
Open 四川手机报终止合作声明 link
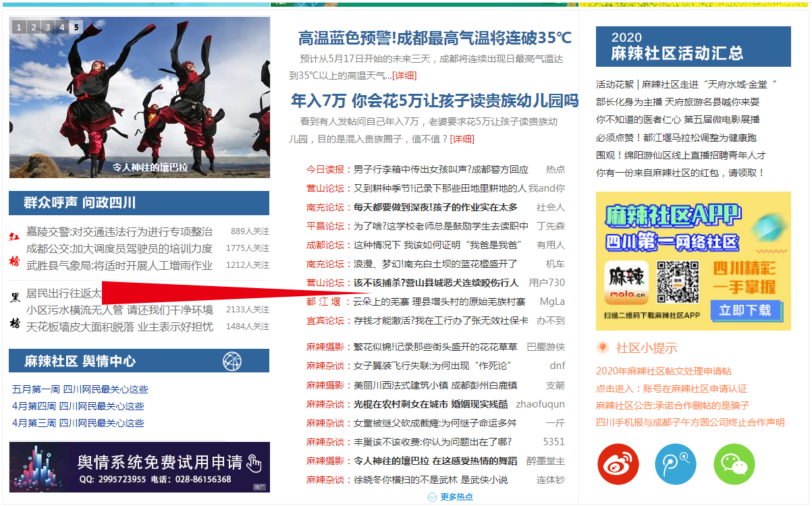(691, 422)
